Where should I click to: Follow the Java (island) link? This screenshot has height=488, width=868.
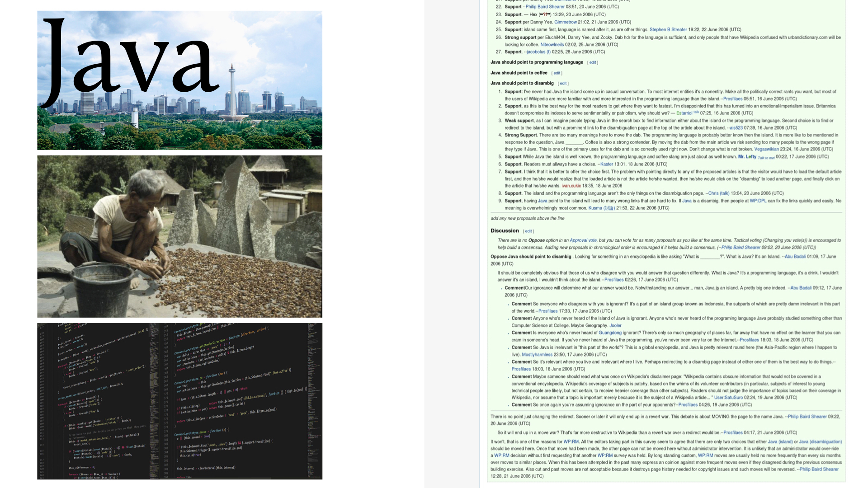[x=780, y=442]
